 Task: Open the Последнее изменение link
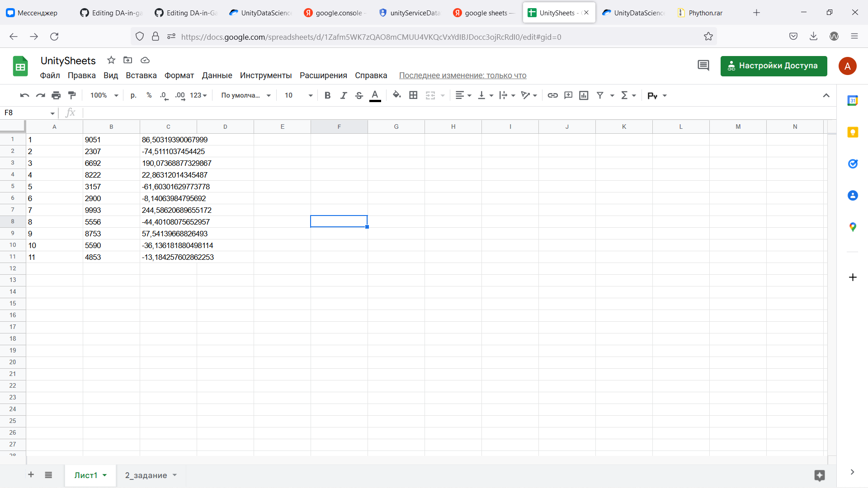click(462, 75)
